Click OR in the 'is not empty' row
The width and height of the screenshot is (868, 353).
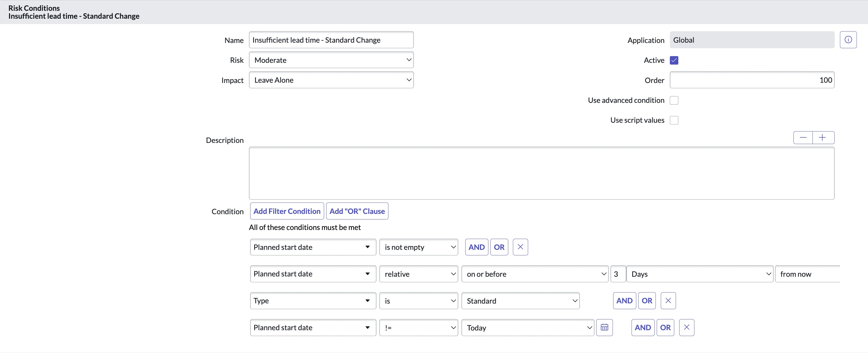[499, 247]
